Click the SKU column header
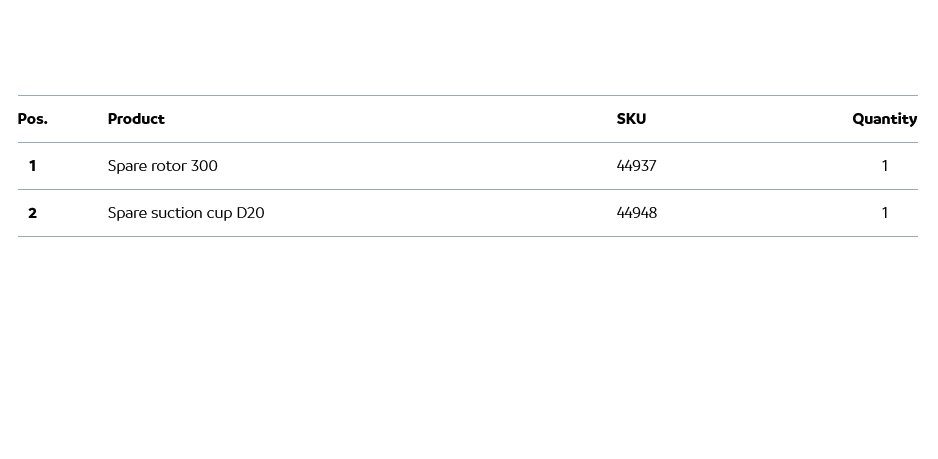 (x=631, y=119)
